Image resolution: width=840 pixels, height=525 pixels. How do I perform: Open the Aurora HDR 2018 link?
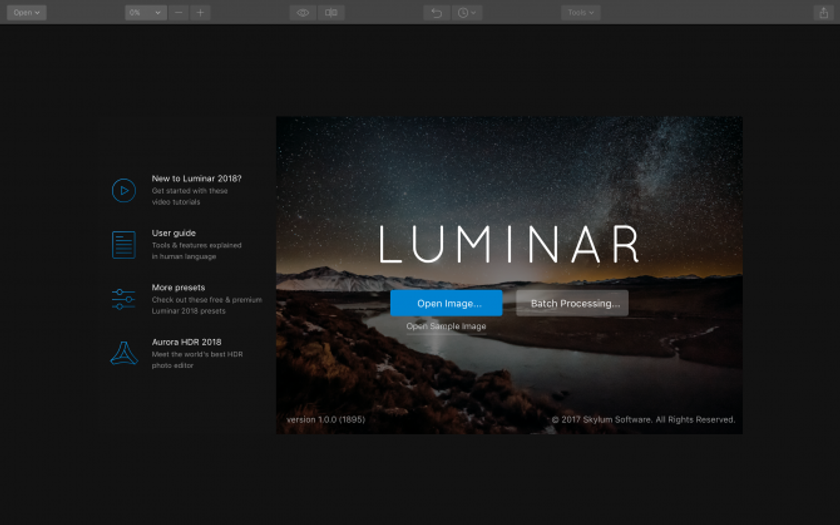[186, 342]
